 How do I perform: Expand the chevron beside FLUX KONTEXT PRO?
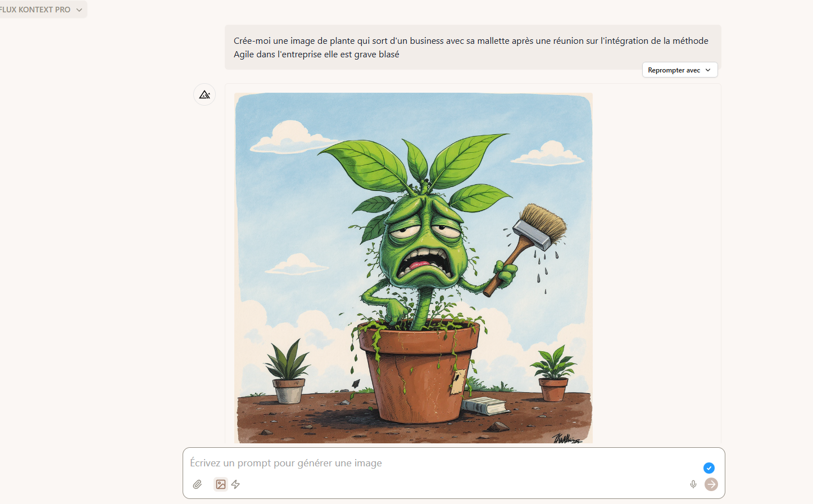tap(79, 10)
